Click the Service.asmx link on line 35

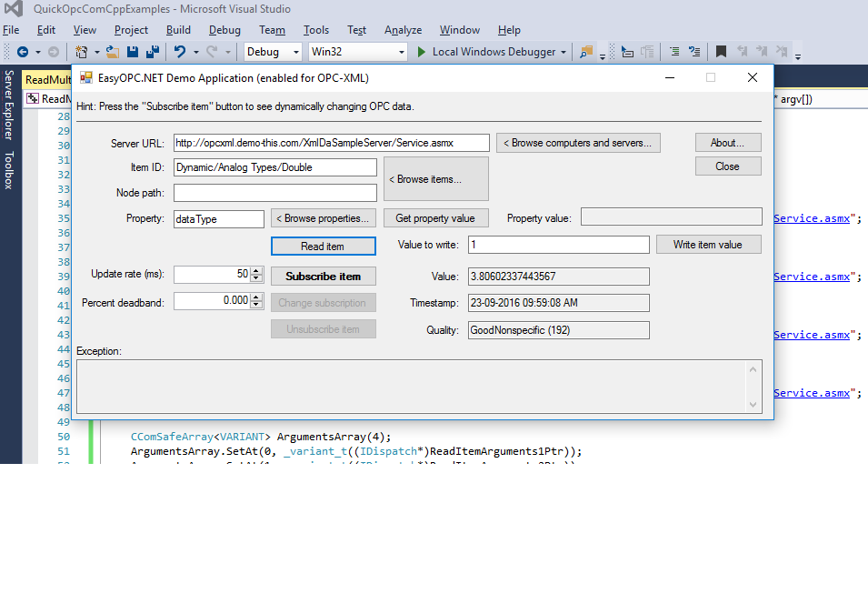(812, 218)
